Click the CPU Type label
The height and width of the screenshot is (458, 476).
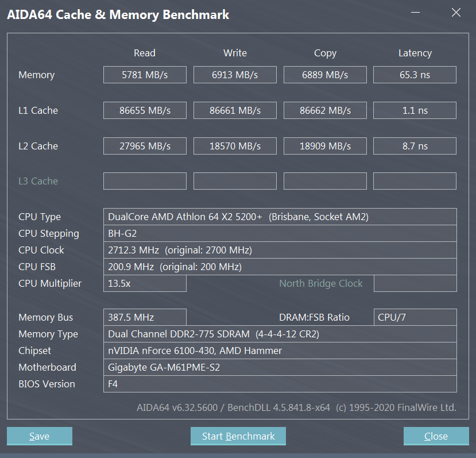pos(40,217)
